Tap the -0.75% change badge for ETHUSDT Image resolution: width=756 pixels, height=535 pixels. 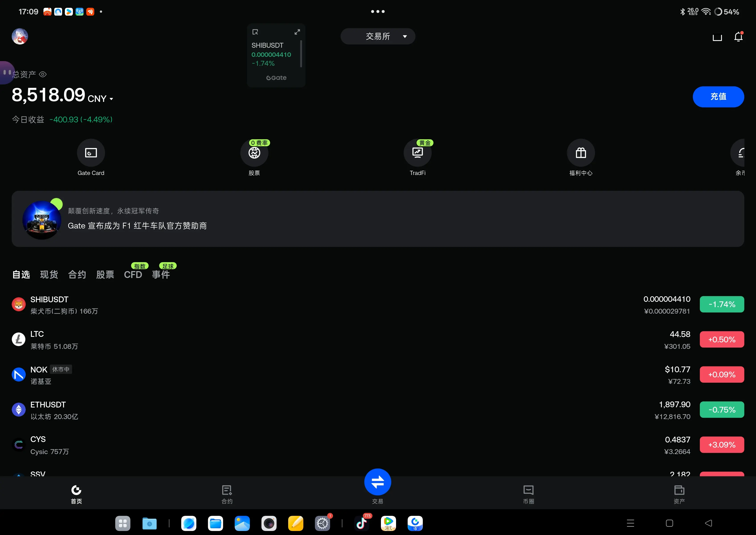722,410
